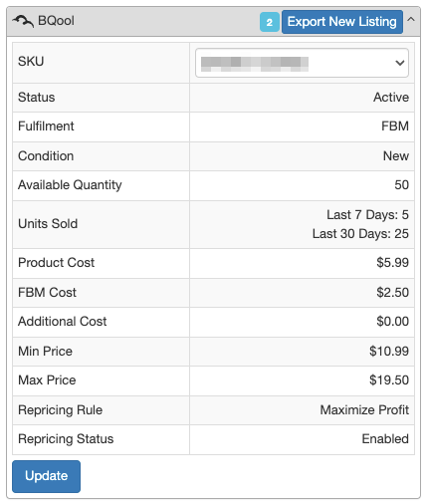Click the Maximize Profit repricing rule
The height and width of the screenshot is (504, 426).
(x=364, y=410)
